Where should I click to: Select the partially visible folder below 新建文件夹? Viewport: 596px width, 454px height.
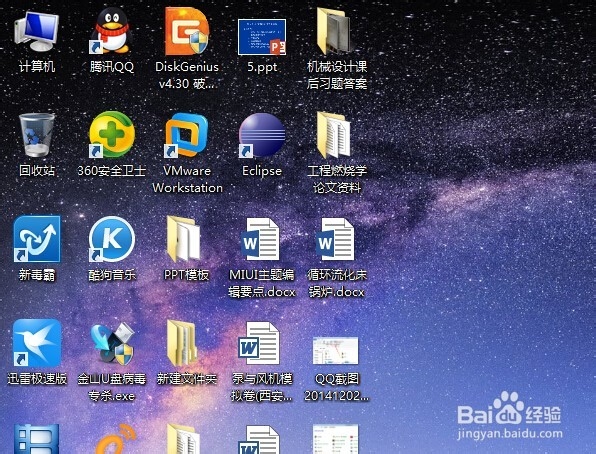click(x=184, y=439)
